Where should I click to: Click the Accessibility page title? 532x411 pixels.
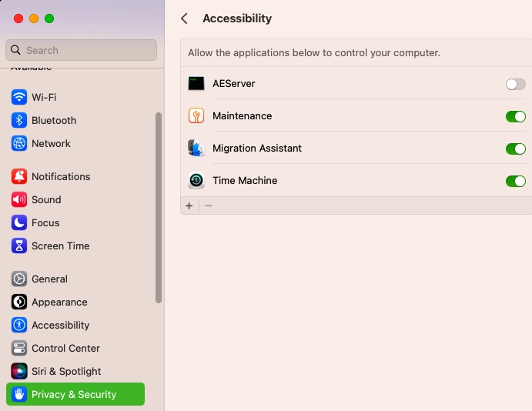click(237, 18)
